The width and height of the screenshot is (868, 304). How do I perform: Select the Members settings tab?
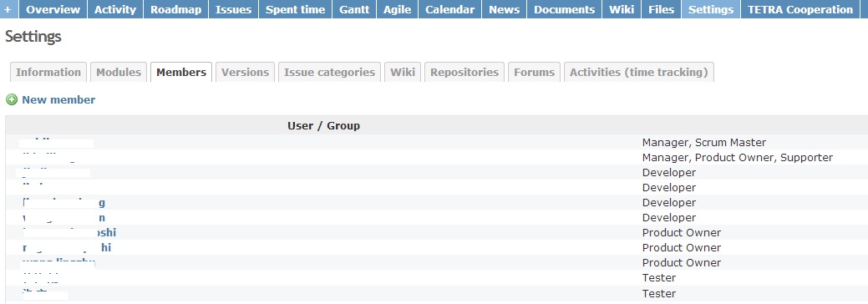[x=181, y=72]
